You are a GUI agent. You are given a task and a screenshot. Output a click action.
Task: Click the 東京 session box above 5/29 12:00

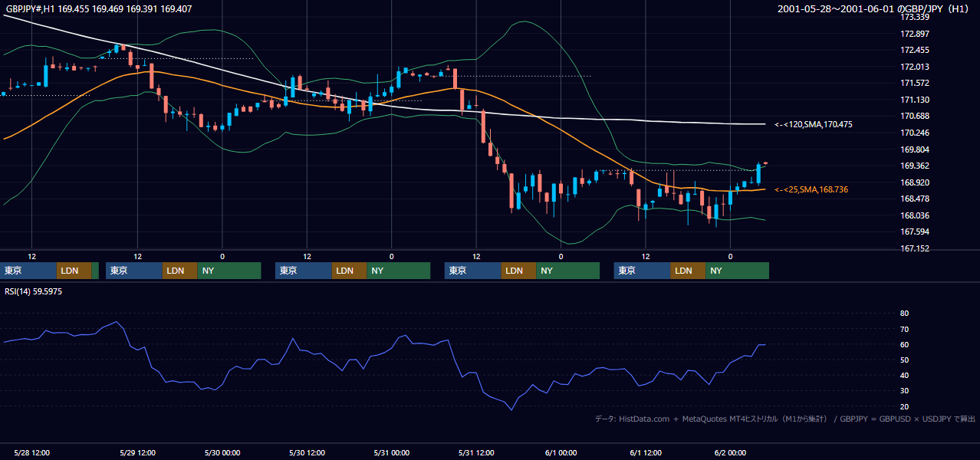pos(134,271)
